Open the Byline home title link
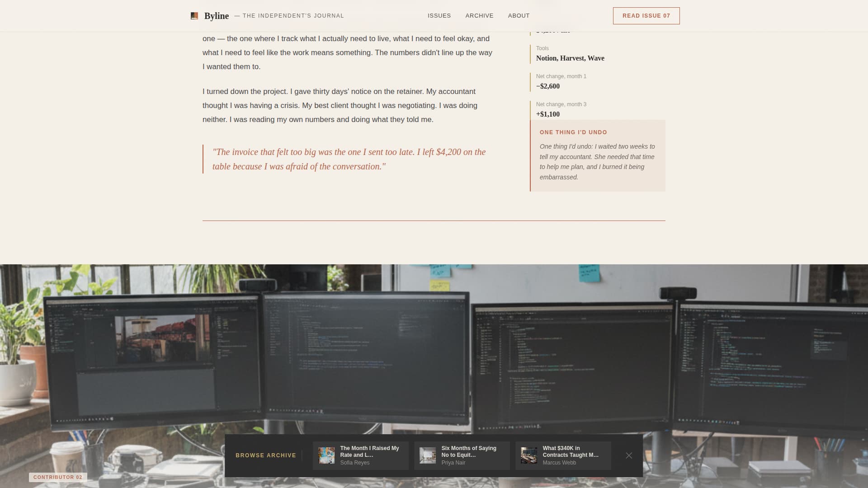 pos(217,16)
